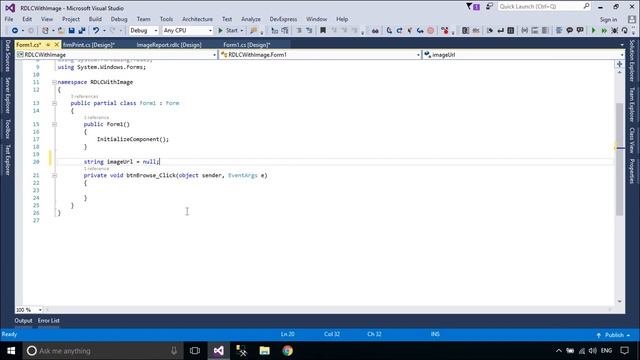640x360 pixels.
Task: Click the Save All icon
Action: pos(82,31)
